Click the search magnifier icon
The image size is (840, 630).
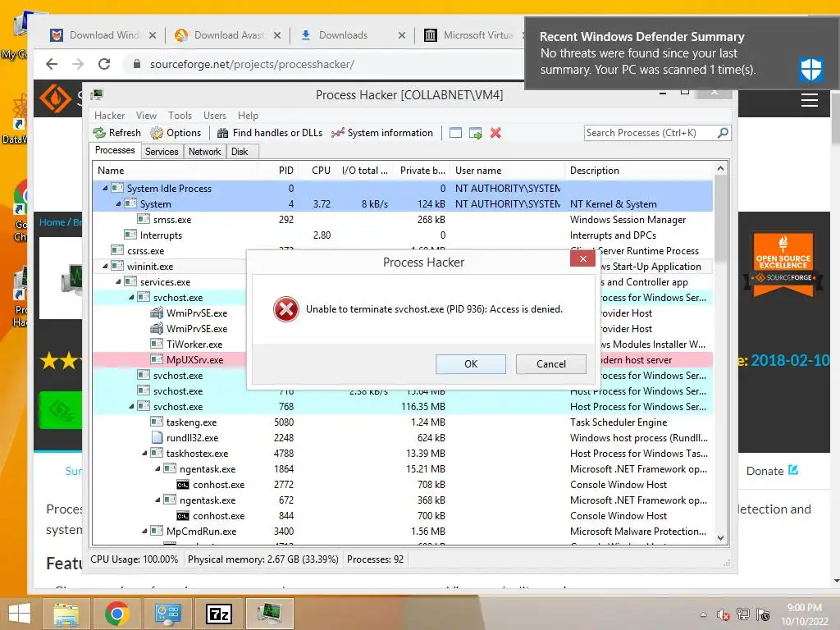point(723,132)
